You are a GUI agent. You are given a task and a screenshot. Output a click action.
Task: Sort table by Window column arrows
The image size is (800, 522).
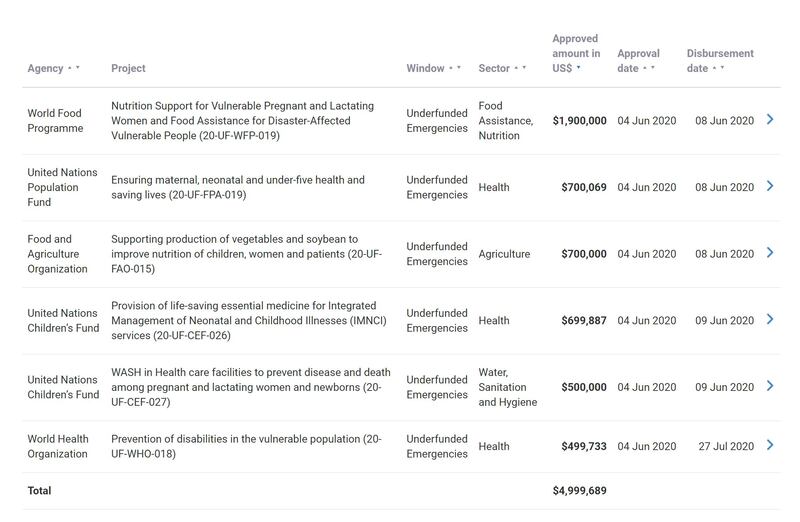[455, 67]
